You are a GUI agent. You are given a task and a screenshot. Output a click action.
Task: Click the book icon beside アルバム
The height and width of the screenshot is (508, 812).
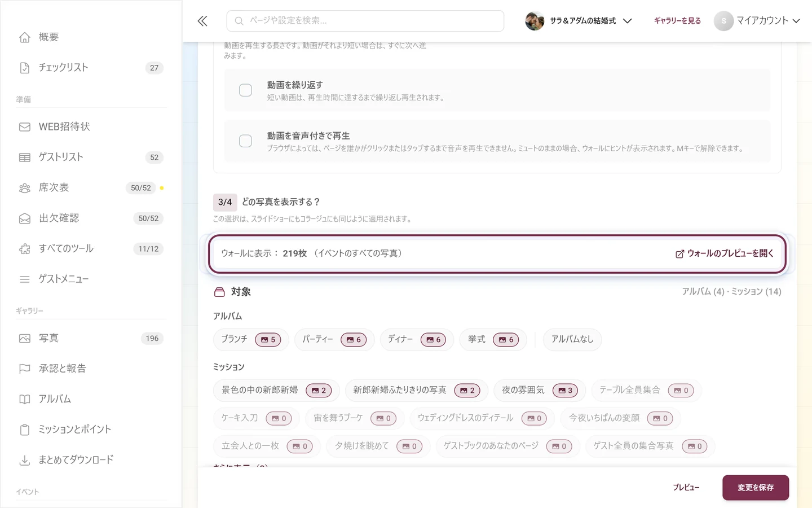click(x=25, y=400)
